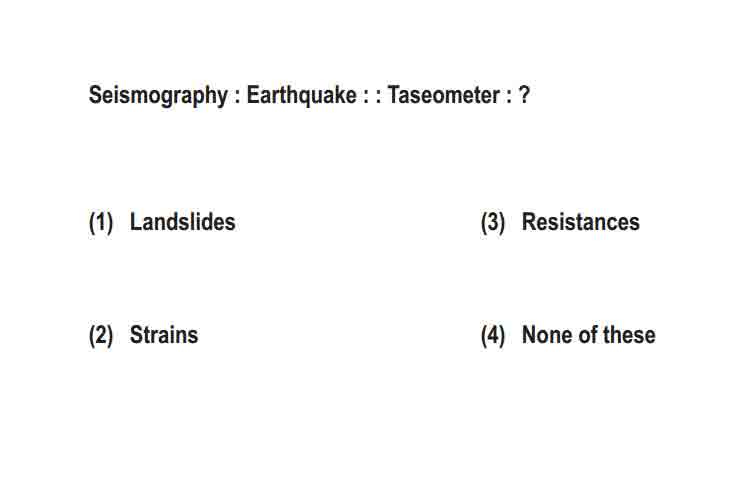Click the (3) option number
Viewport: 750px width, 500px height.
click(493, 222)
